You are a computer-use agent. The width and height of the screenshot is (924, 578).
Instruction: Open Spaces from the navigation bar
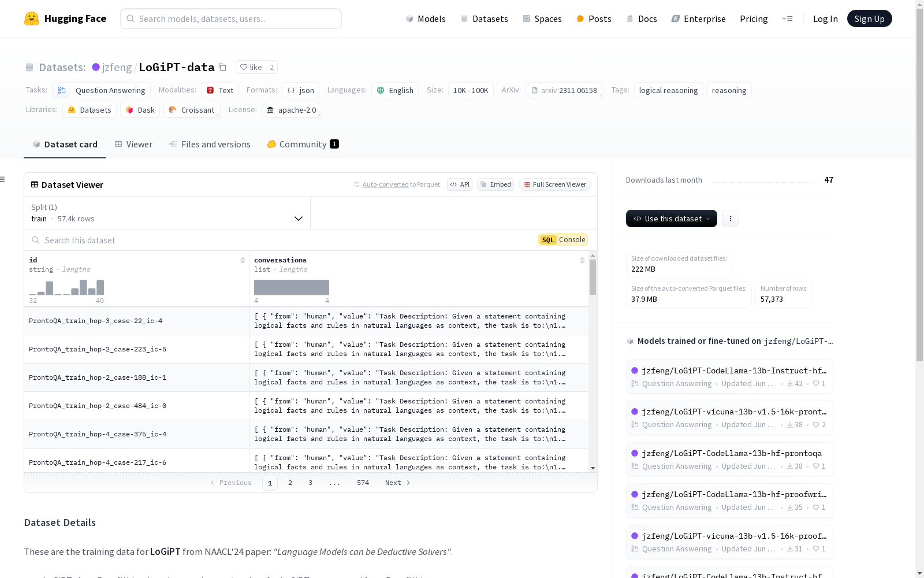(542, 18)
